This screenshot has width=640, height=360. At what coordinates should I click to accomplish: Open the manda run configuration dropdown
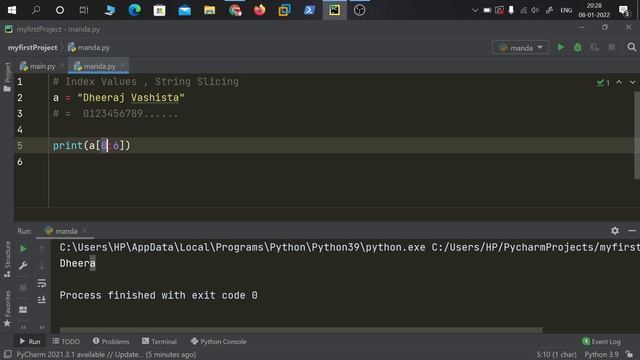[520, 48]
